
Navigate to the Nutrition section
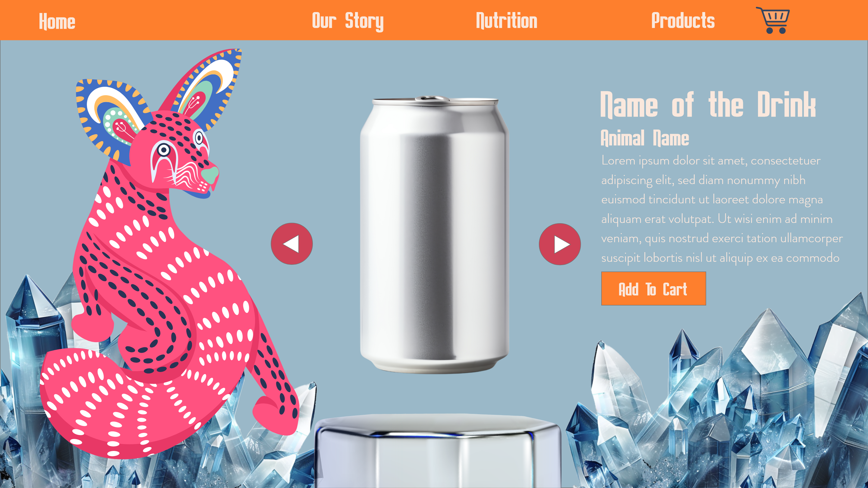(506, 20)
